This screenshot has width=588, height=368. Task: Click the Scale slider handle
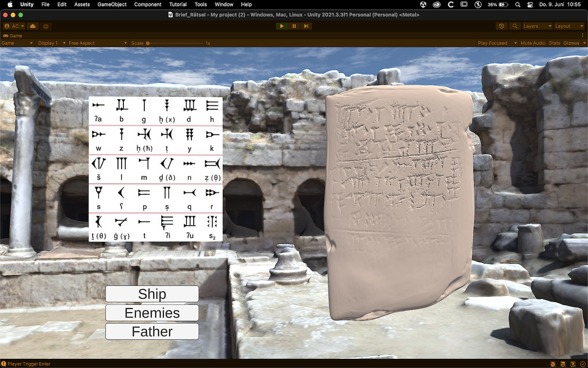tap(148, 43)
